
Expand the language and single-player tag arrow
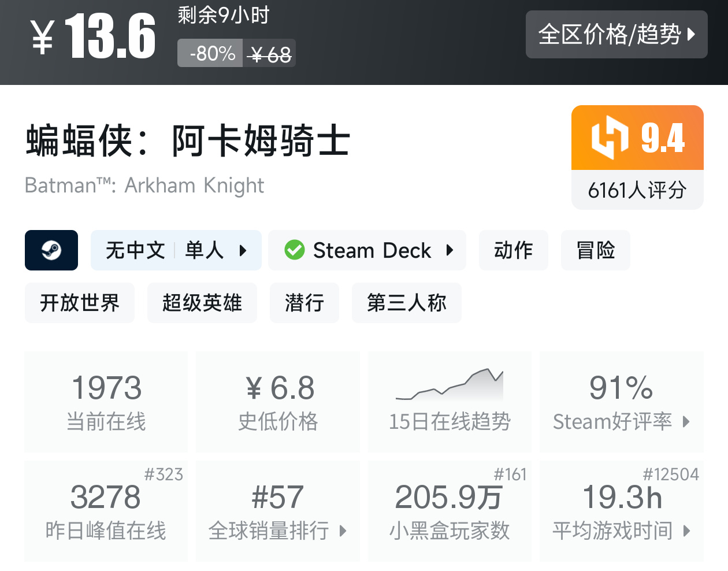click(x=243, y=250)
